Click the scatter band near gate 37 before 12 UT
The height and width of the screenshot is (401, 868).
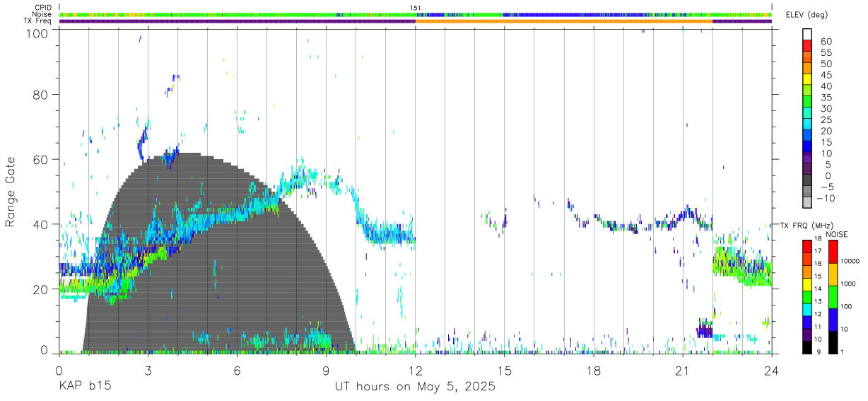pos(389,234)
